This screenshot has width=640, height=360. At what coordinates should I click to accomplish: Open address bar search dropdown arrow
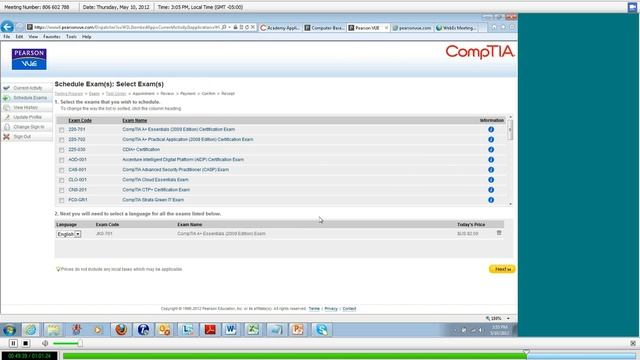(229, 27)
